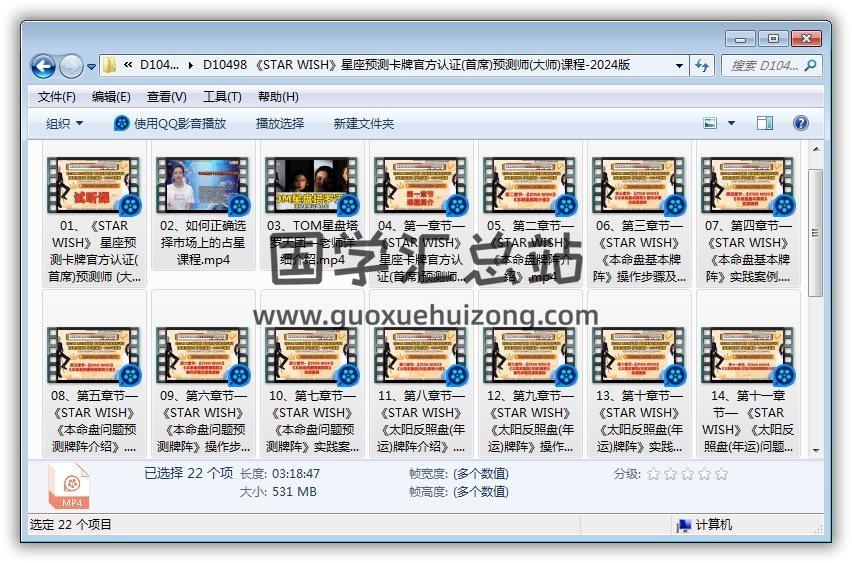This screenshot has width=852, height=563.
Task: Select video 03 TOM星盘塔罗天团 thumbnail
Action: [312, 185]
